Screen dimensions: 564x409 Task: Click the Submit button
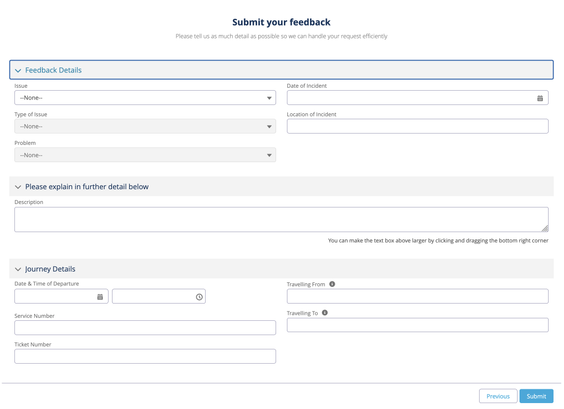coord(536,396)
